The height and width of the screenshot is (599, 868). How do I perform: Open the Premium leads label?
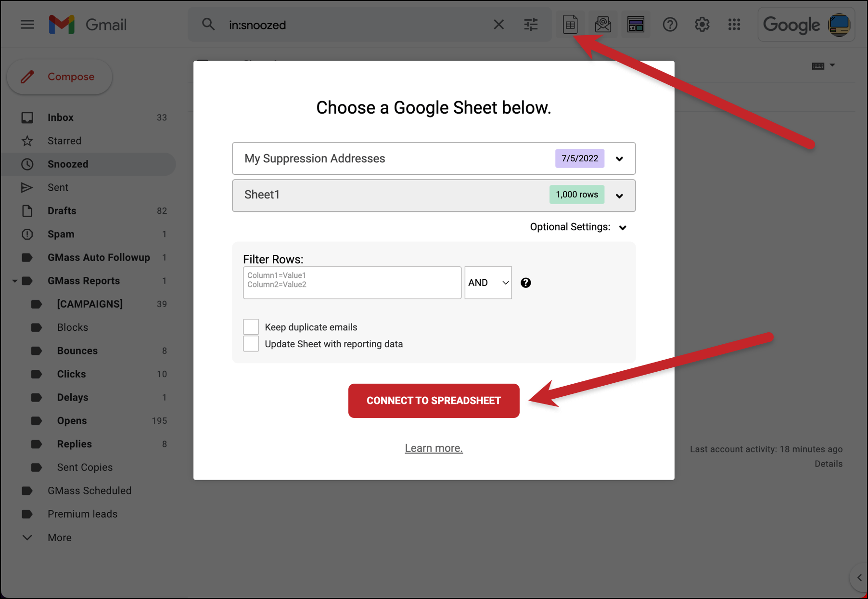(89, 514)
